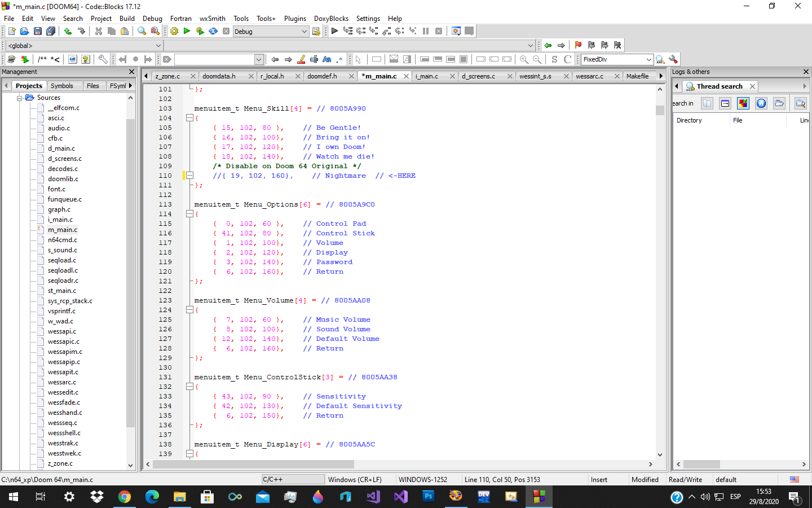Close the Management panel
The width and height of the screenshot is (812, 508).
(x=132, y=72)
